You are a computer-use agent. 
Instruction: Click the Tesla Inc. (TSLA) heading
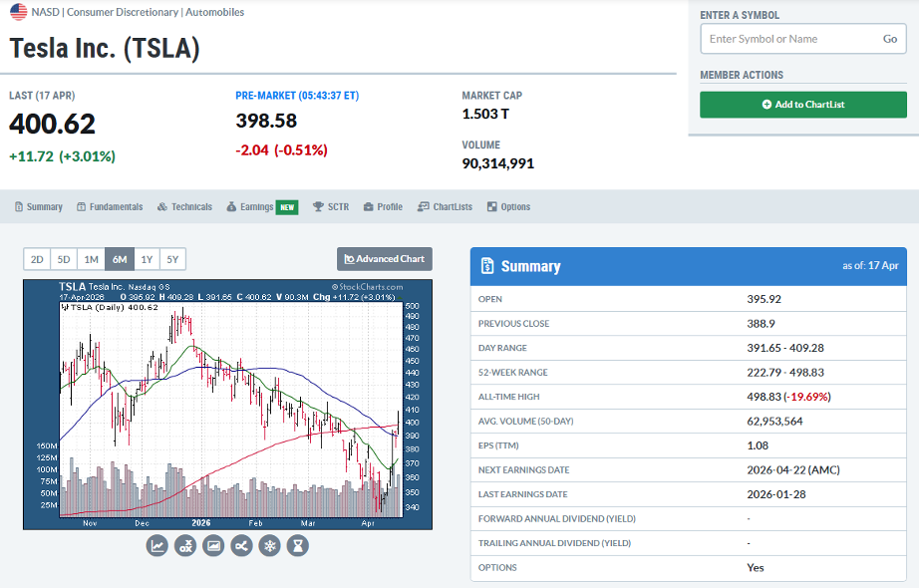pyautogui.click(x=105, y=48)
